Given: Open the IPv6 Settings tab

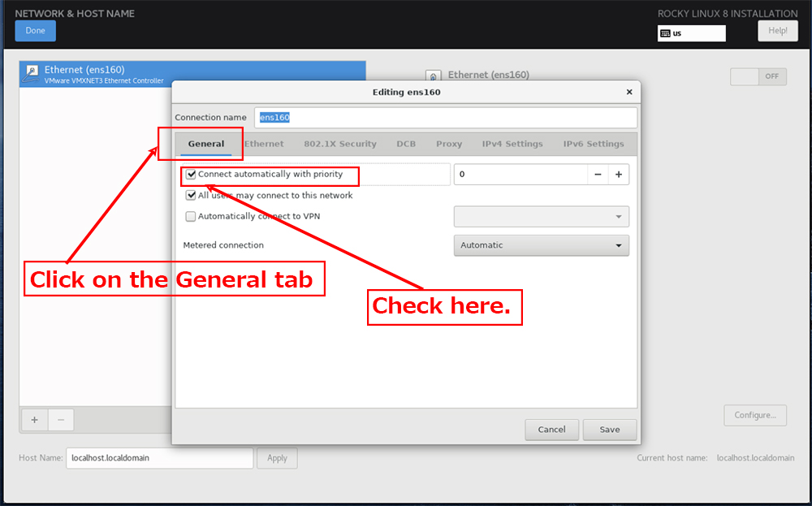Looking at the screenshot, I should click(x=594, y=144).
